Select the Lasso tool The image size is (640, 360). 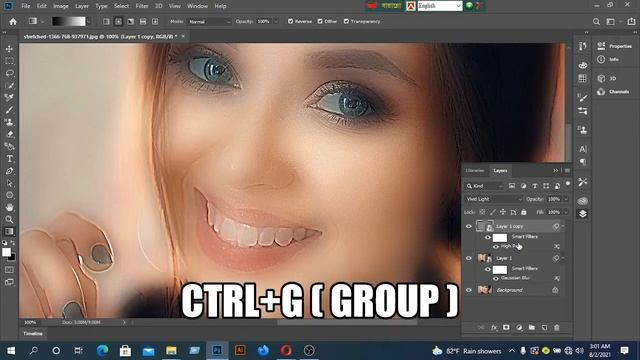point(9,73)
